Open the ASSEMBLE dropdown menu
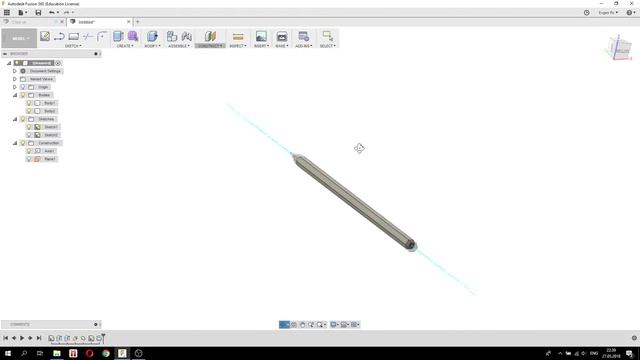The height and width of the screenshot is (360, 640). [x=179, y=46]
